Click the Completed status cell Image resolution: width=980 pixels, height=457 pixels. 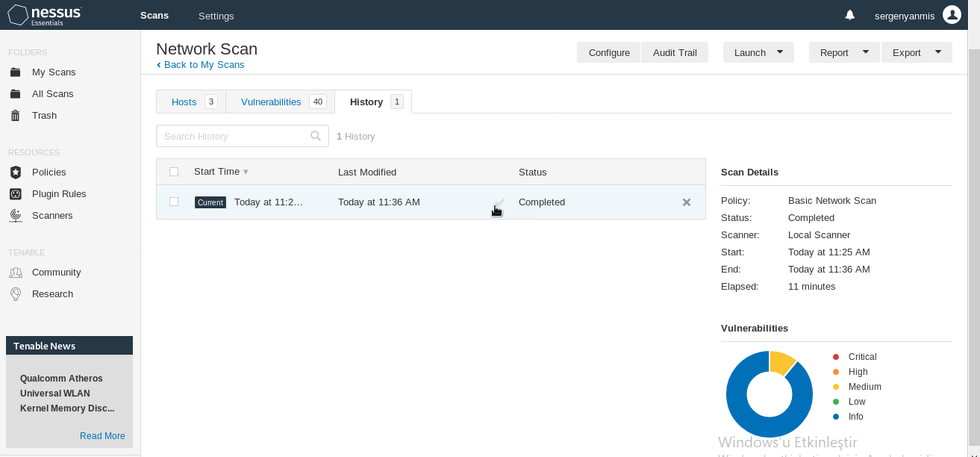pos(542,202)
